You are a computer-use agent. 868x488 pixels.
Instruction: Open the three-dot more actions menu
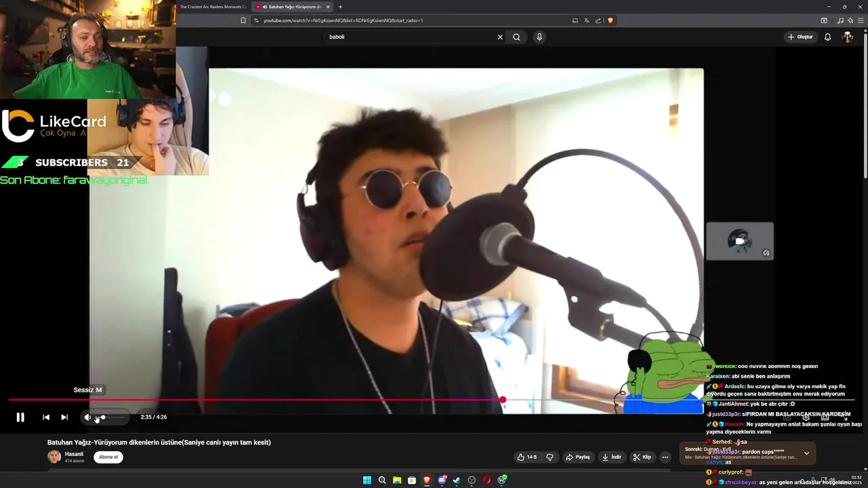(665, 457)
